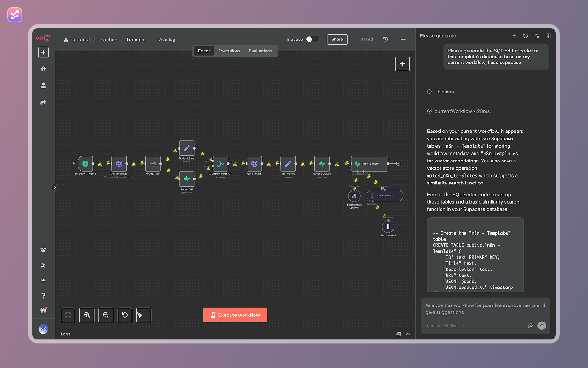Expand the collapsed sidebar with the chevron

(x=55, y=187)
